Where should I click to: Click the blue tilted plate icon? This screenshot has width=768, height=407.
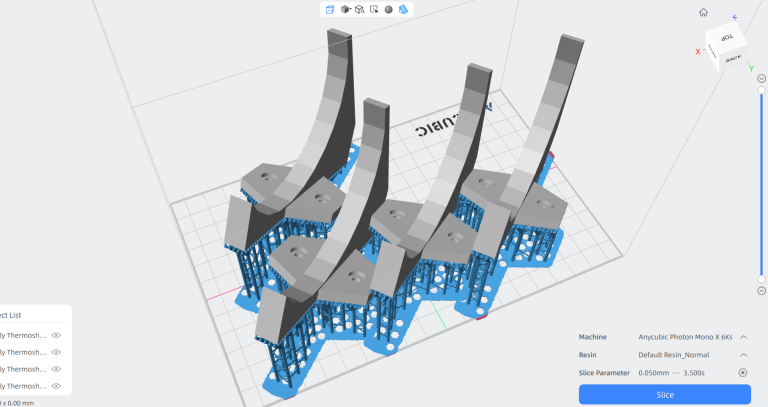403,10
